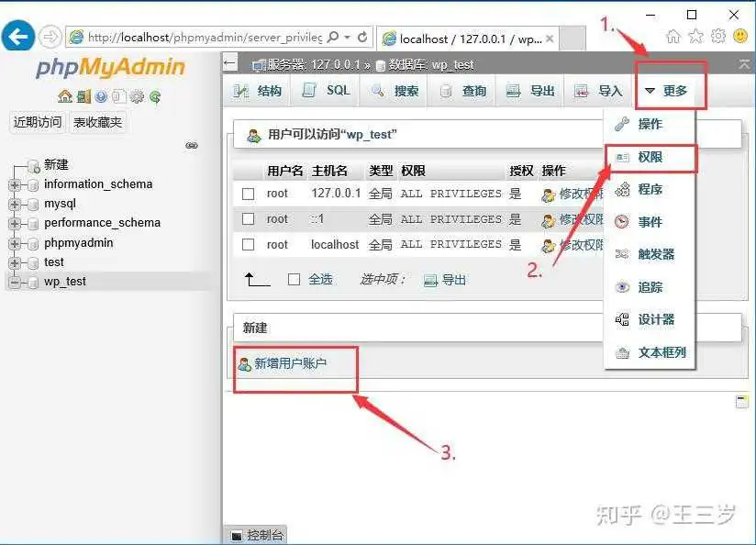Select 权限 from the dropdown menu
This screenshot has height=545, width=756.
pos(650,157)
